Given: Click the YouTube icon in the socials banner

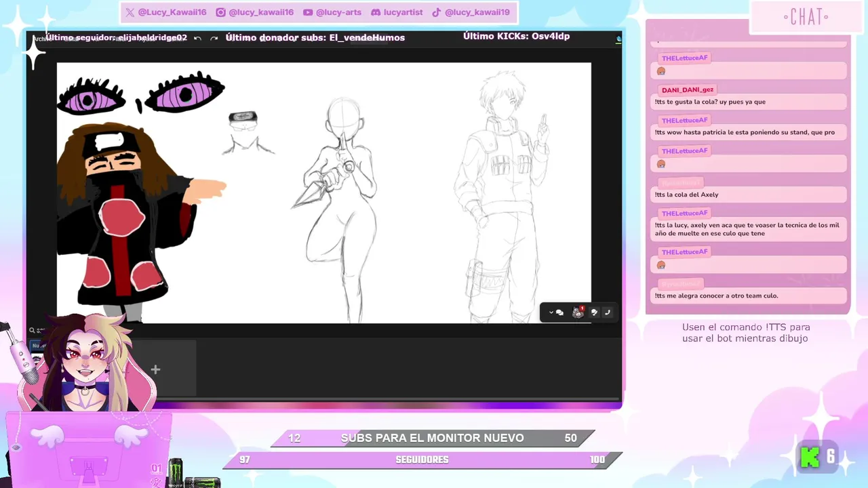Looking at the screenshot, I should [x=308, y=12].
